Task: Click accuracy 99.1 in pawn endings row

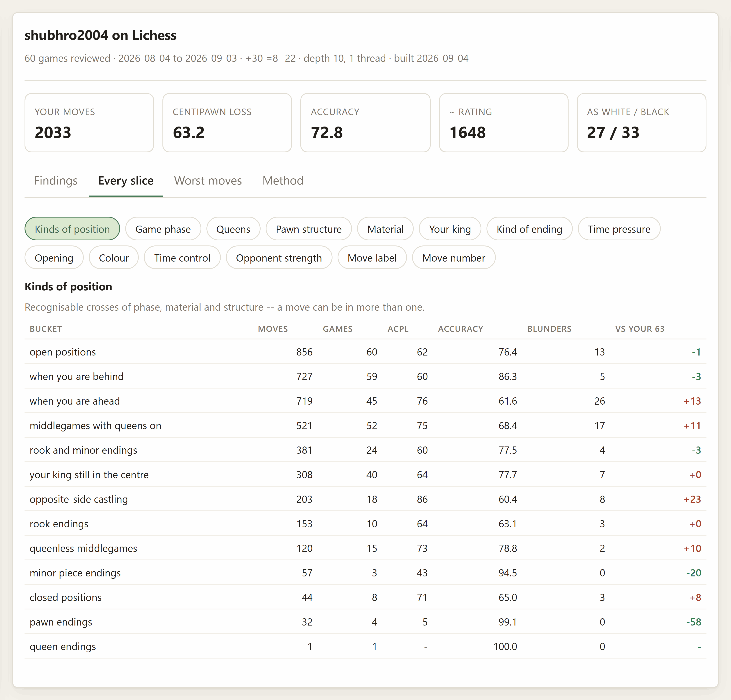Action: [508, 622]
